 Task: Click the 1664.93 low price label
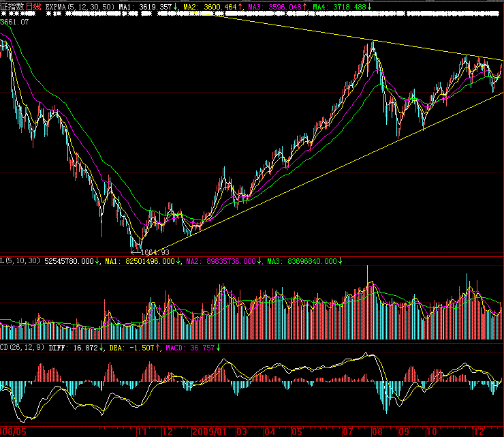coord(155,252)
